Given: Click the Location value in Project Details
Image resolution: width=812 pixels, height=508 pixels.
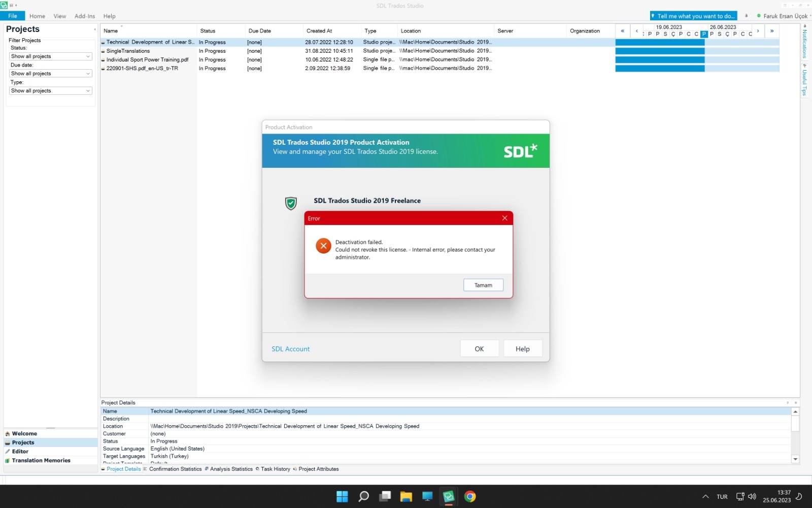Looking at the screenshot, I should point(285,426).
